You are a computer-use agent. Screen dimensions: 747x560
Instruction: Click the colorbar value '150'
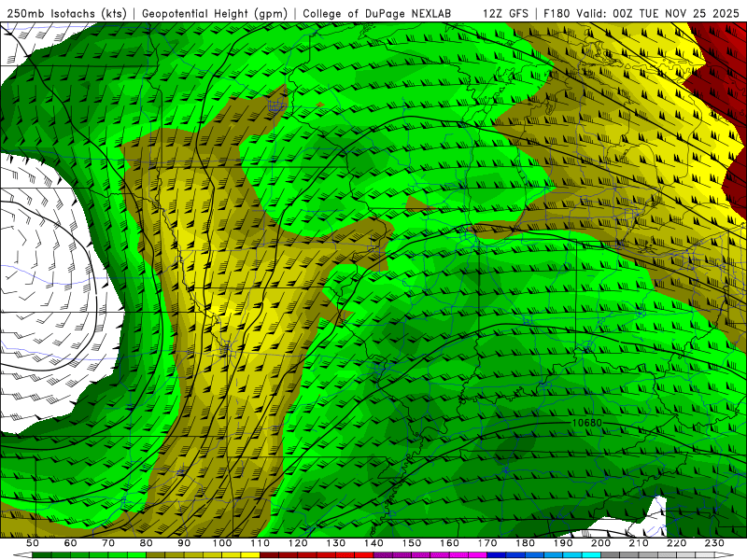[412, 543]
